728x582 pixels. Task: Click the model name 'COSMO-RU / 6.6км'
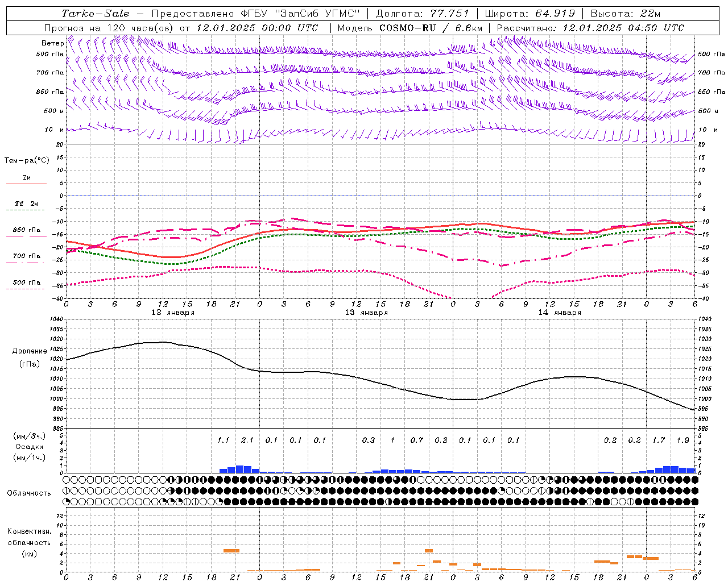point(431,28)
